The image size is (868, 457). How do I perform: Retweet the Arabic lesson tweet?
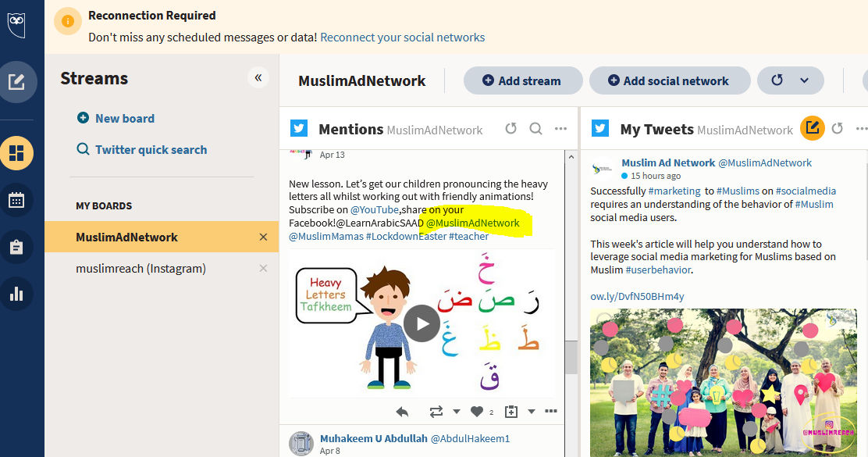pyautogui.click(x=436, y=411)
